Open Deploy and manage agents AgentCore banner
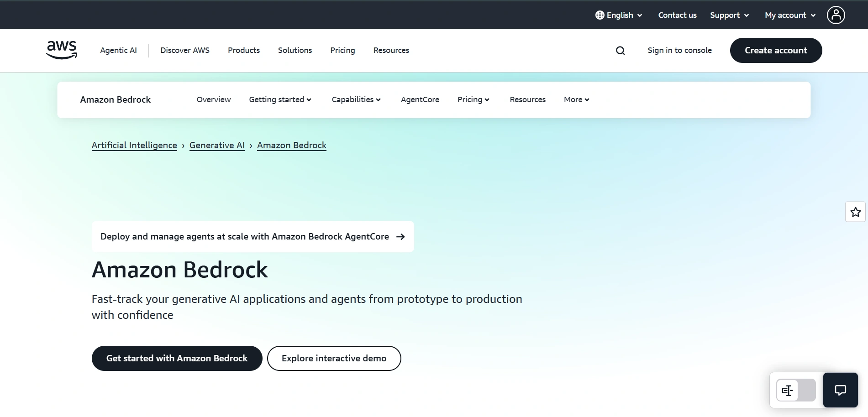Viewport: 868px width, 417px height. [x=253, y=237]
